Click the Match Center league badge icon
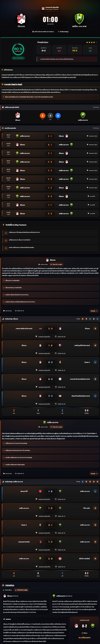The image size is (100, 644). 43,8
